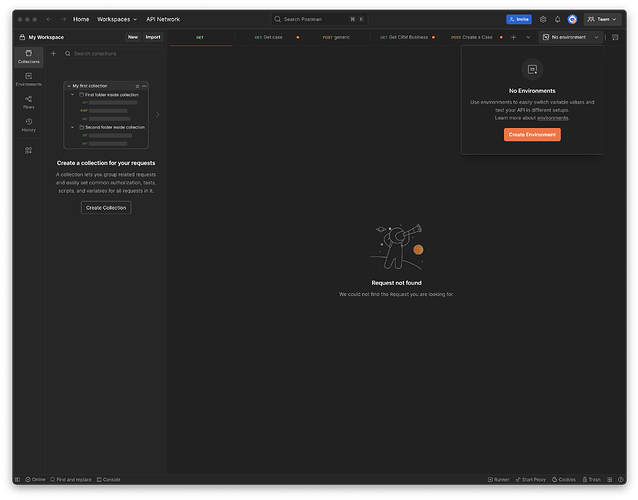Open the History sidebar section
The height and width of the screenshot is (500, 638).
coord(28,125)
